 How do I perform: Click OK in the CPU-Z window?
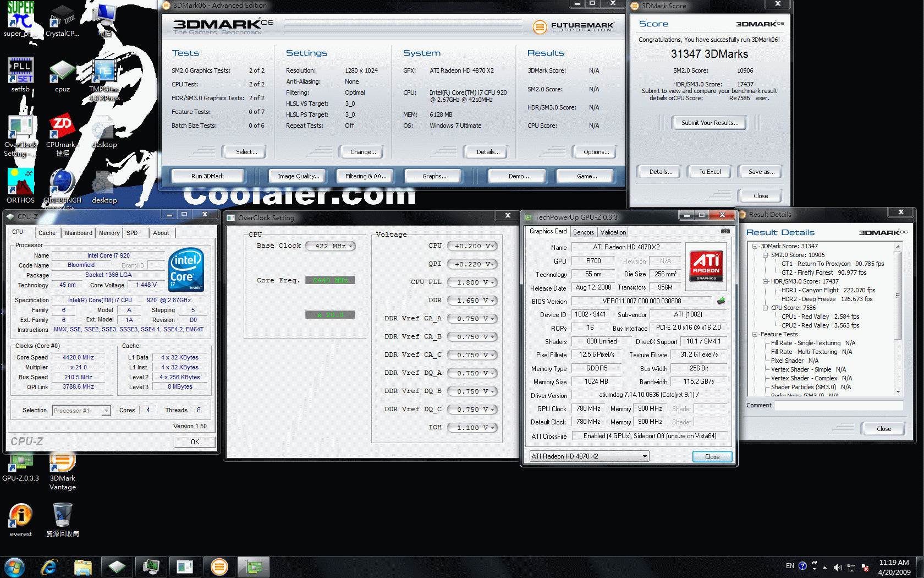[x=195, y=442]
